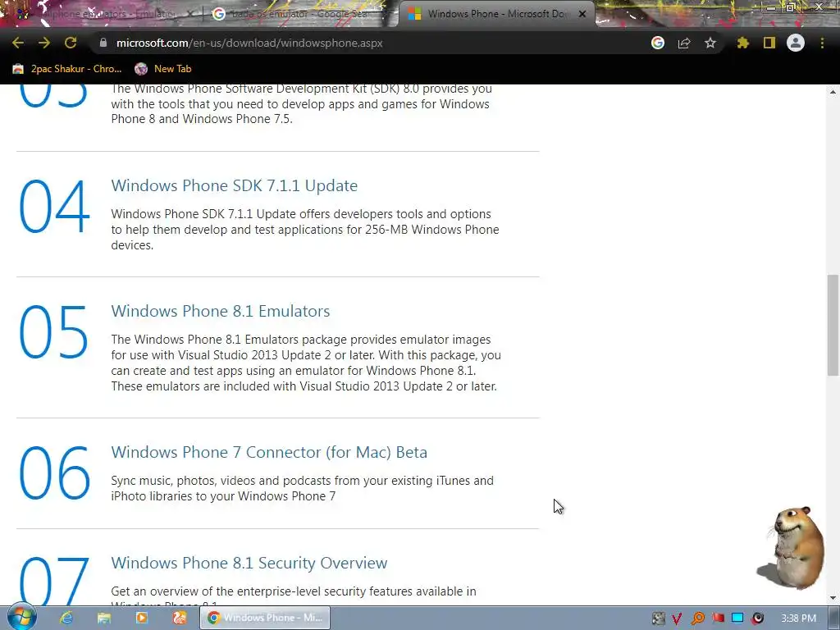
Task: Click the hamster desktop pet
Action: tap(792, 547)
